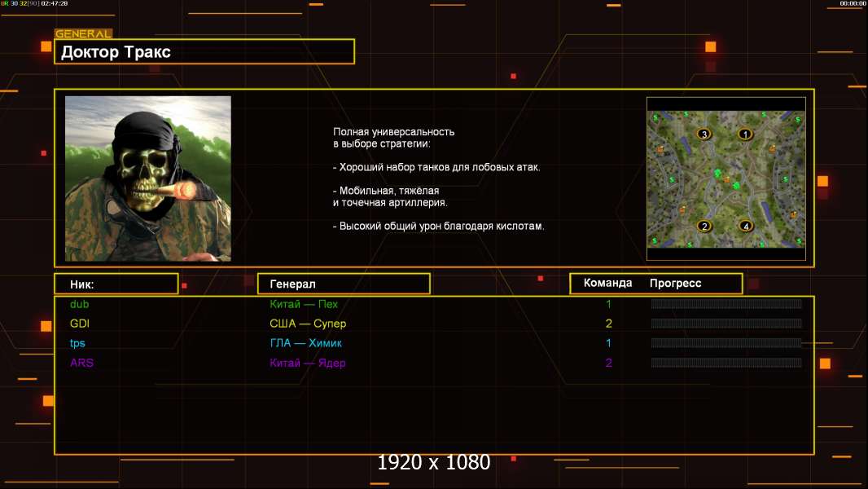
Task: Click the США — Супер general entry
Action: click(308, 324)
